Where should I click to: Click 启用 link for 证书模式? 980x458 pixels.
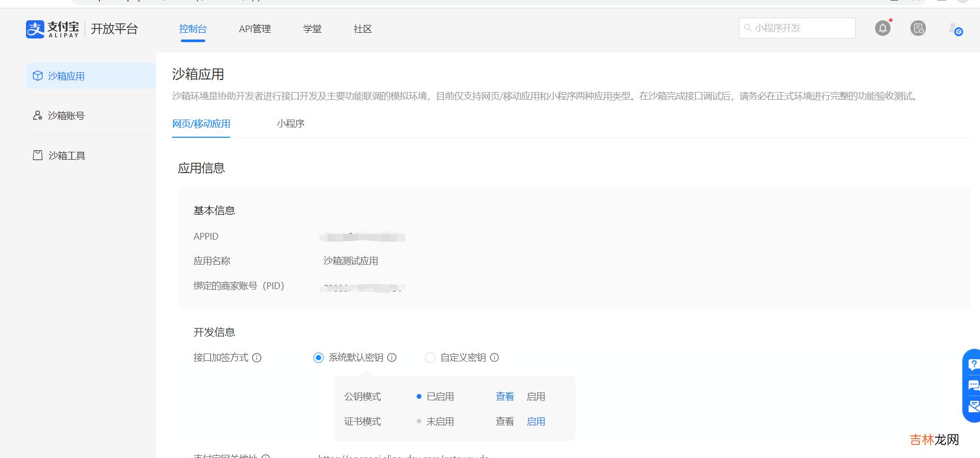(536, 422)
